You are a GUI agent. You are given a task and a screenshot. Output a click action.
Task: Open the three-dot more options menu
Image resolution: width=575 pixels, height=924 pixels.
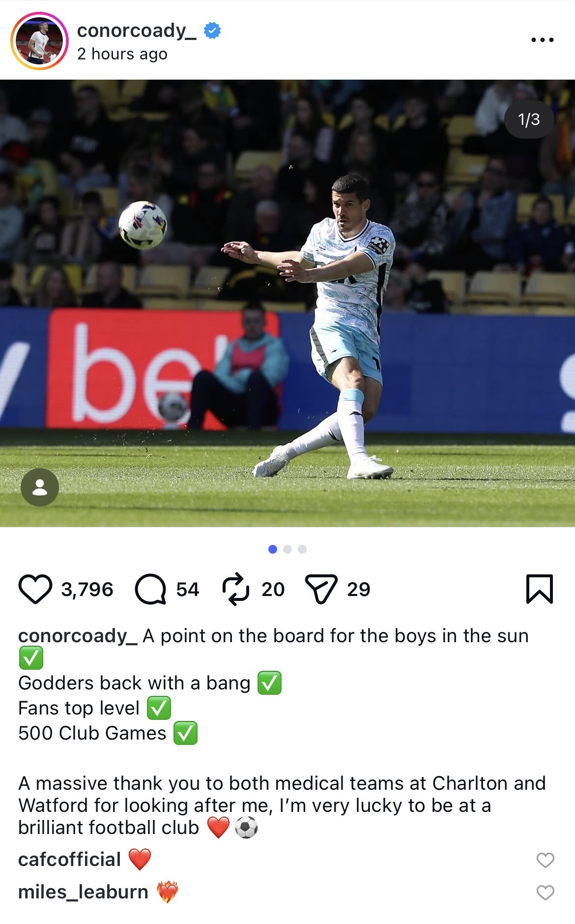point(543,40)
